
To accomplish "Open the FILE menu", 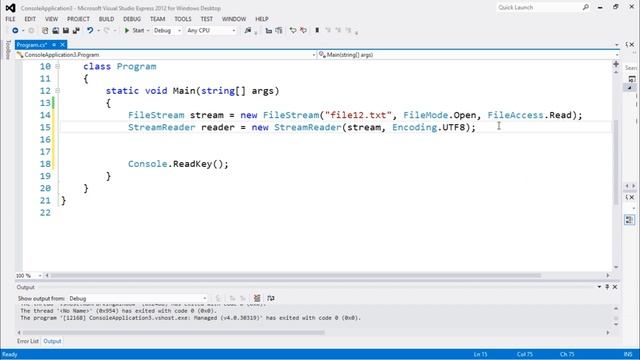I will 10,19.
